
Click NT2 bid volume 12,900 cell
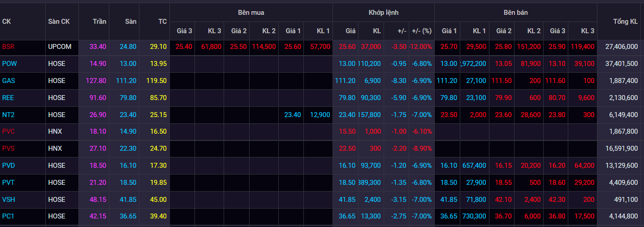(320, 115)
